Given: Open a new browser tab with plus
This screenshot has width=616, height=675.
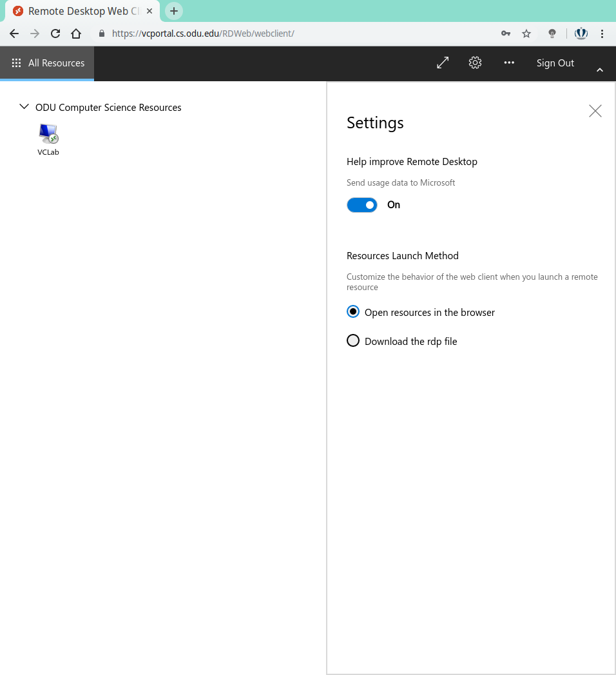Looking at the screenshot, I should pos(174,11).
